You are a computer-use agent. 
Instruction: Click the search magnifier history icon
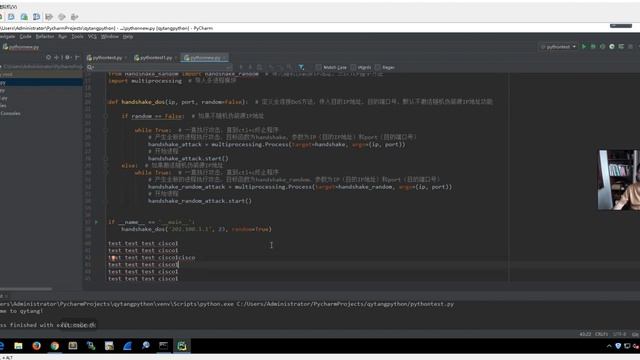[x=90, y=67]
